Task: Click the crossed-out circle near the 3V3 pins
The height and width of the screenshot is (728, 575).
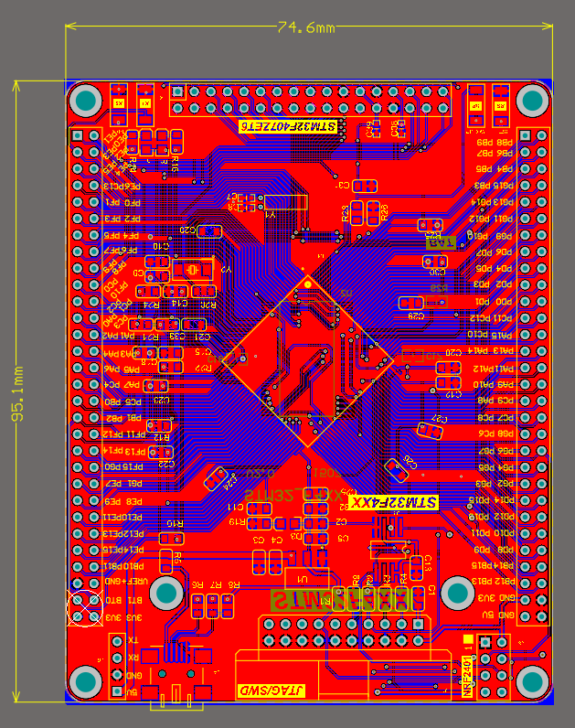Action: pyautogui.click(x=85, y=608)
